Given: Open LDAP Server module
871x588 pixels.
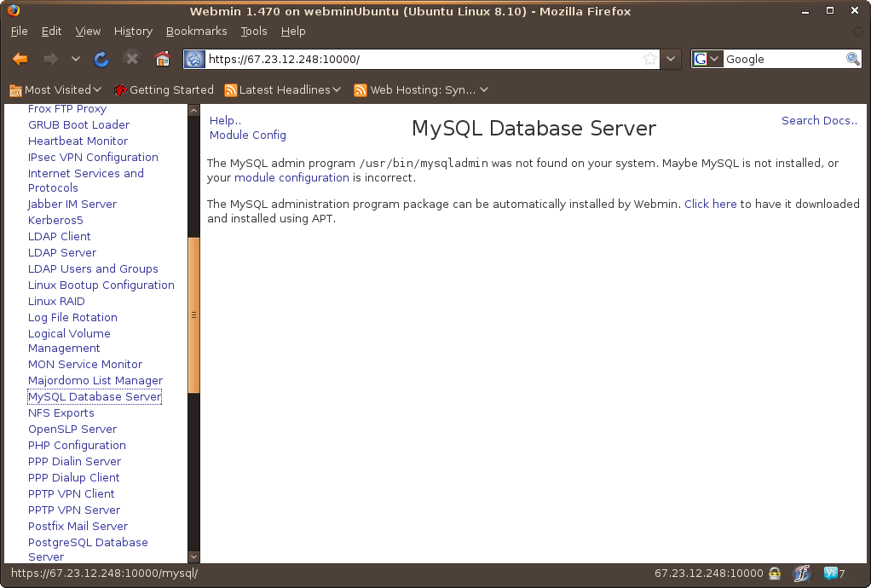Looking at the screenshot, I should coord(62,252).
